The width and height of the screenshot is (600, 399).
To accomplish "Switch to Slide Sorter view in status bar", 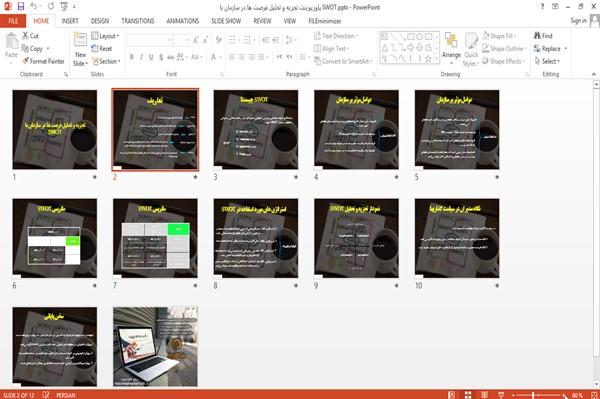I will click(x=468, y=395).
